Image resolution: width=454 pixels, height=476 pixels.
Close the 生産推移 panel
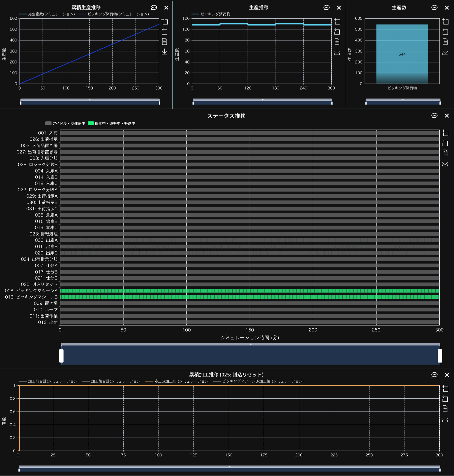tap(339, 8)
